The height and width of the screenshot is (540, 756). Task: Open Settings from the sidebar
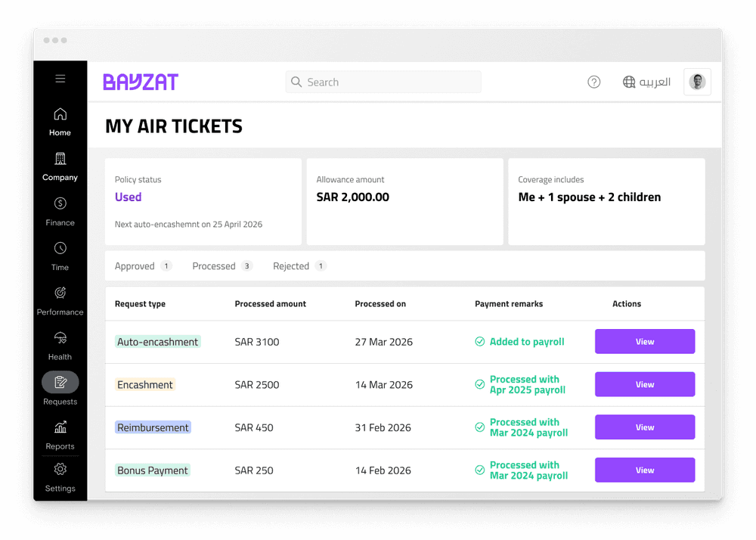click(x=60, y=470)
